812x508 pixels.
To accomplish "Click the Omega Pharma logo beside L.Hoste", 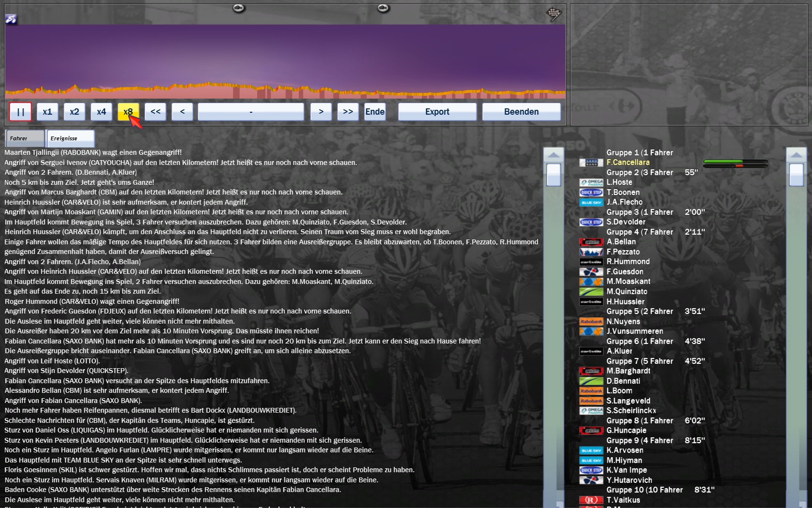I will pyautogui.click(x=591, y=182).
